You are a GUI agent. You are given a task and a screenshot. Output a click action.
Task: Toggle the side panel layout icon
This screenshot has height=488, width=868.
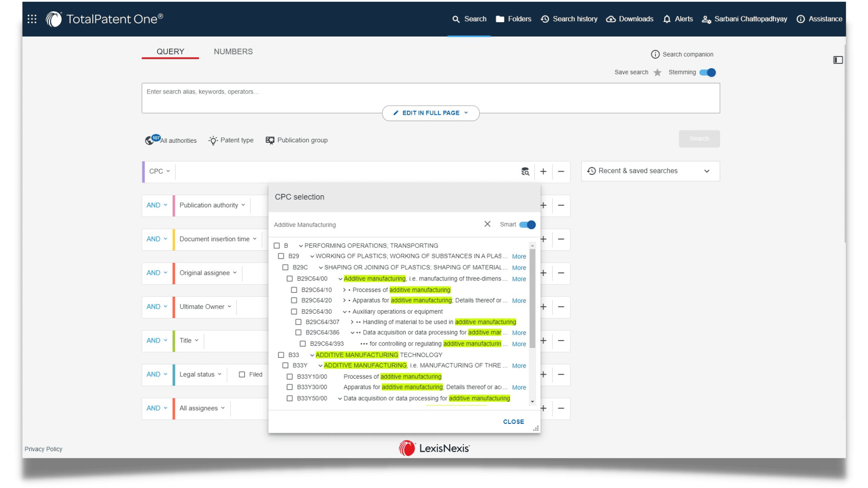(x=838, y=60)
